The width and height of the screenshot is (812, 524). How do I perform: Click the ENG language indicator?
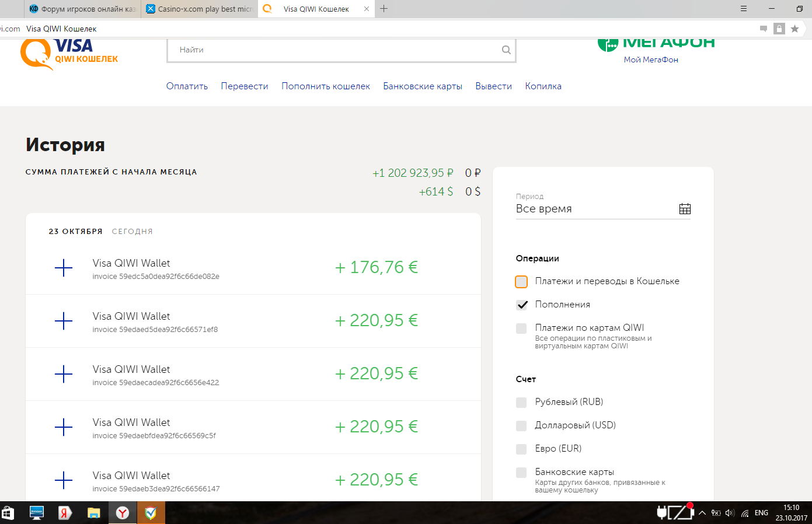tap(762, 513)
